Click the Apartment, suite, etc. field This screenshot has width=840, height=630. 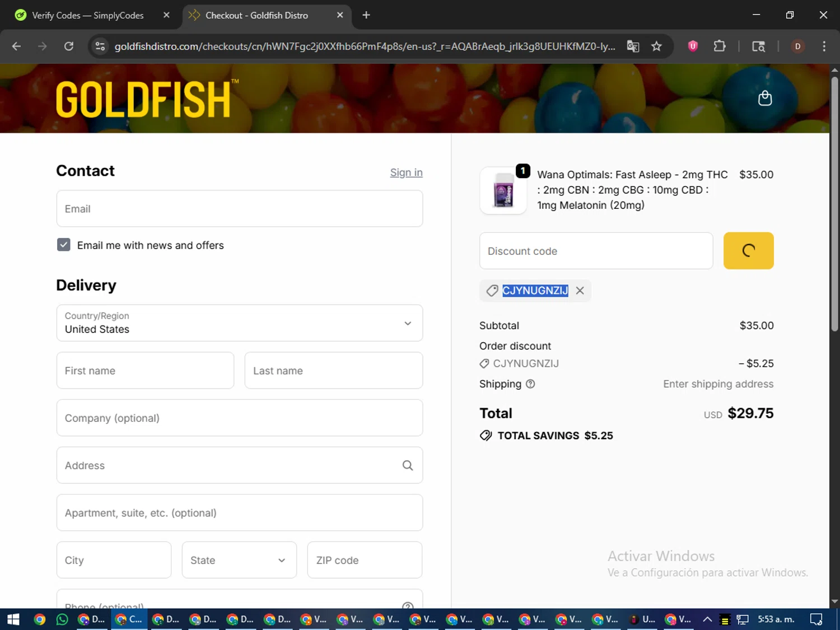(240, 513)
